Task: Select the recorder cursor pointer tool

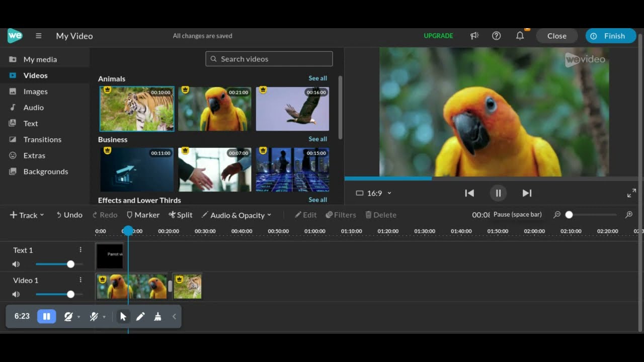Action: point(123,316)
